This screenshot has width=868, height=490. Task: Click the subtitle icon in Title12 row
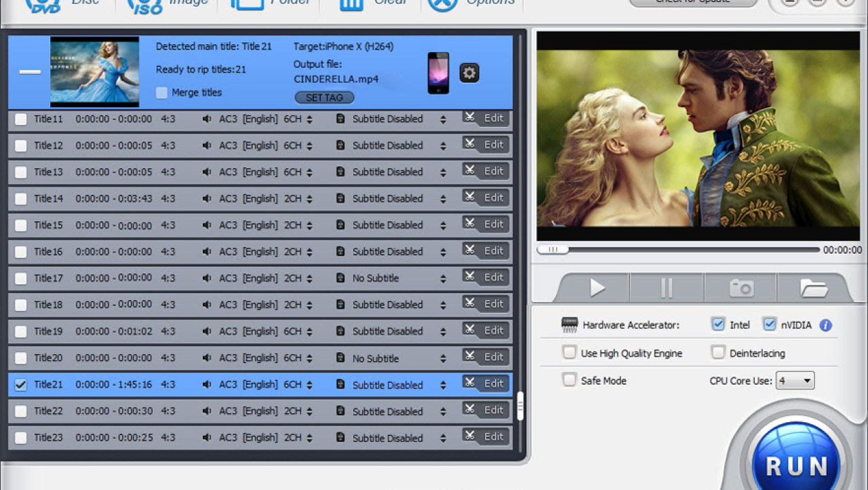coord(340,145)
